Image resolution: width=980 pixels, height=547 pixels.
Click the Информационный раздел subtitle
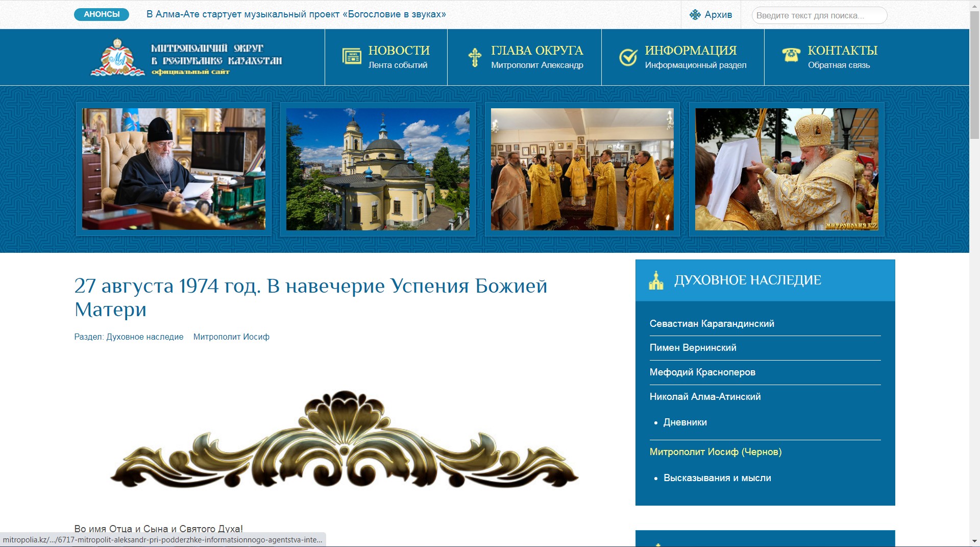tap(695, 65)
